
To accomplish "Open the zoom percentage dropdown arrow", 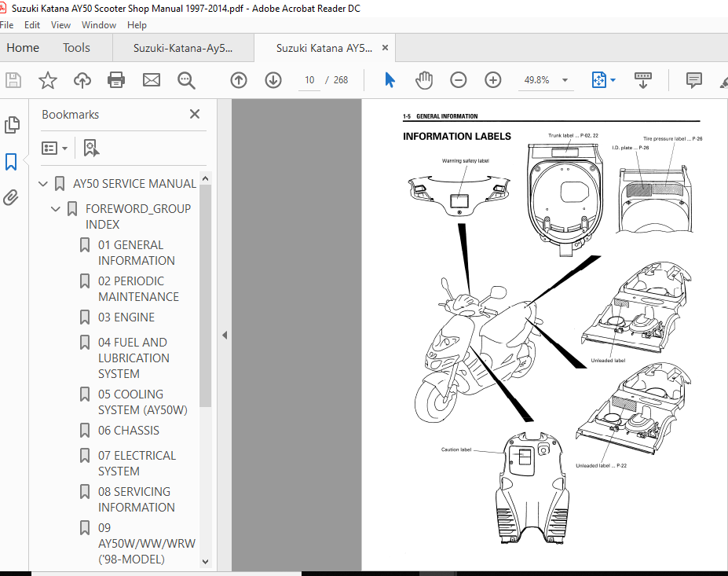I will tap(565, 80).
